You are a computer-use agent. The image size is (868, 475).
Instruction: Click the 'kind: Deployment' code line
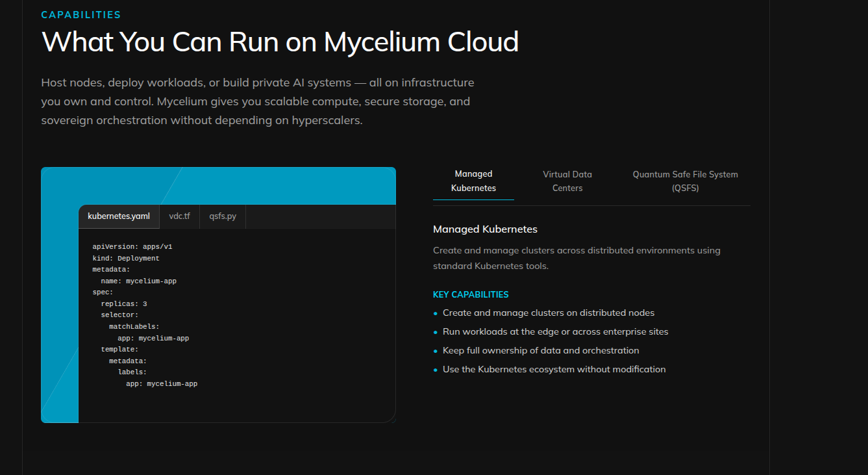(x=126, y=259)
